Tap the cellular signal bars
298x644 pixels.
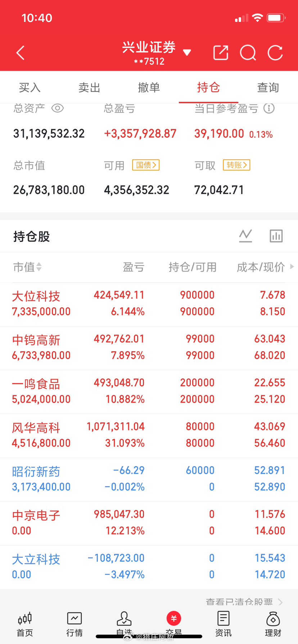click(x=241, y=18)
